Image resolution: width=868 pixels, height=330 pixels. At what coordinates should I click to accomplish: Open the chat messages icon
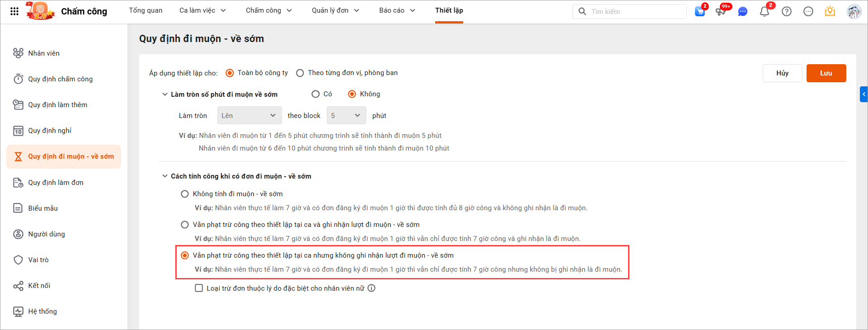742,12
